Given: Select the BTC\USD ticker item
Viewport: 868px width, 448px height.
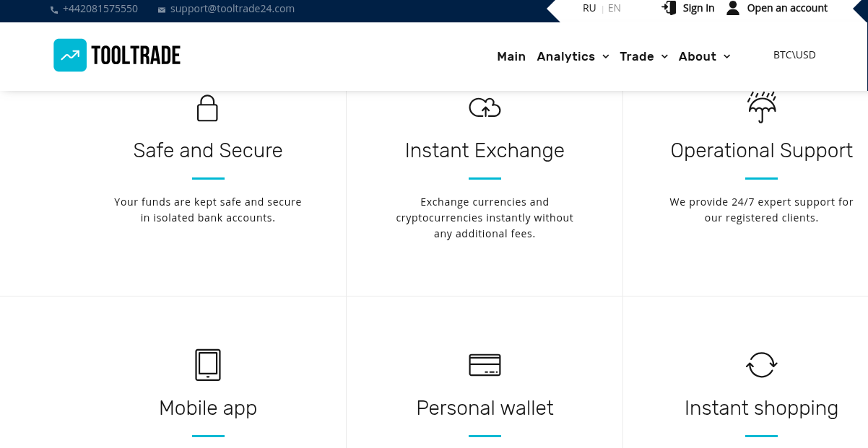Looking at the screenshot, I should (794, 55).
